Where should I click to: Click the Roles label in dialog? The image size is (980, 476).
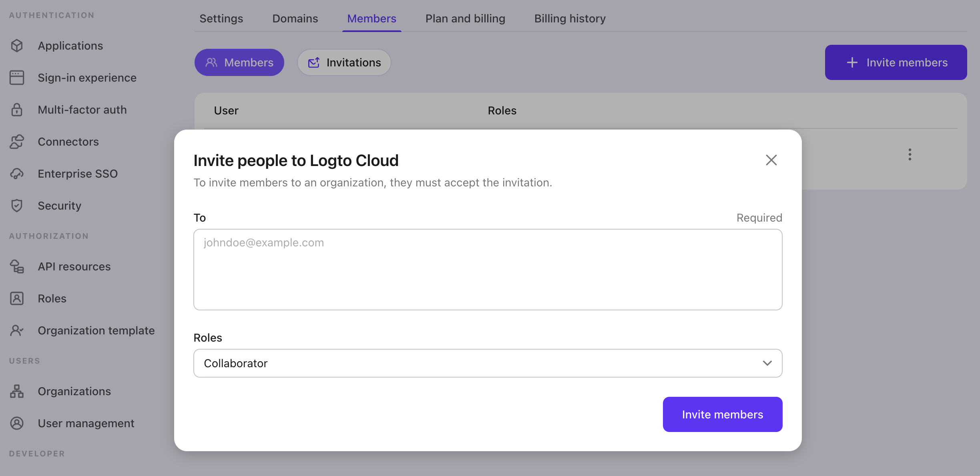[208, 338]
